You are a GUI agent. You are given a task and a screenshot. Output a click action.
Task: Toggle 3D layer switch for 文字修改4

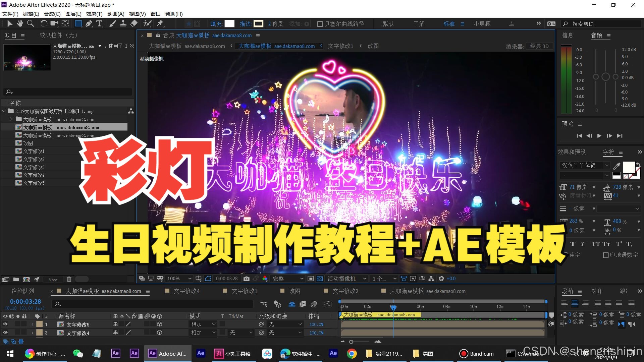[x=160, y=333]
